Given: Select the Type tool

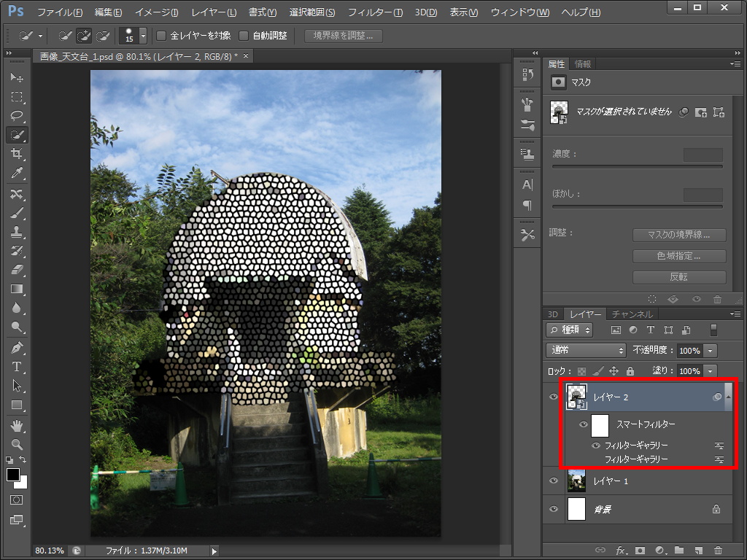Looking at the screenshot, I should 17,367.
